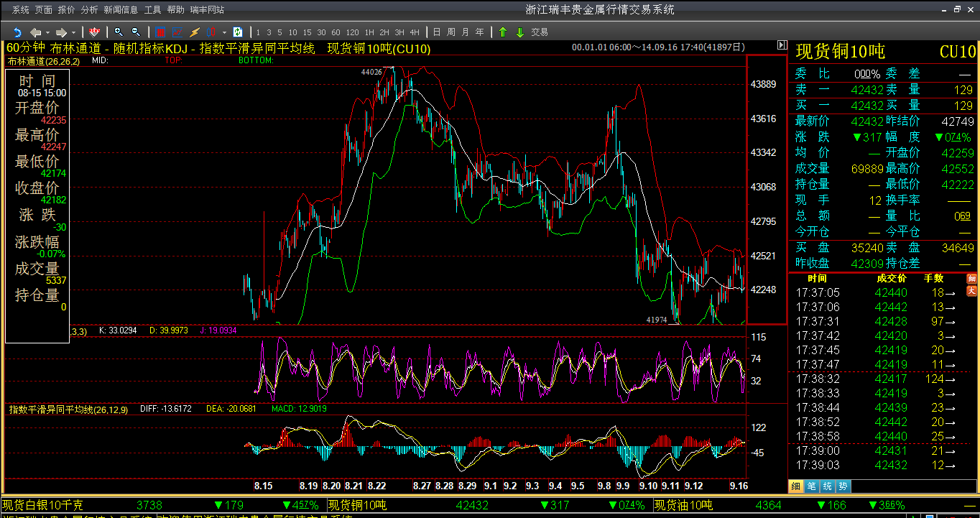980x518 pixels.
Task: Switch to the 120-minute period
Action: (352, 32)
